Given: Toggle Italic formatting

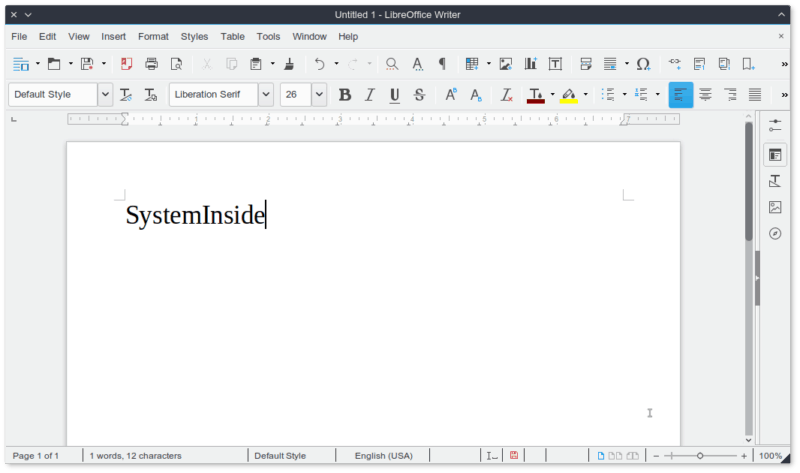Looking at the screenshot, I should [x=369, y=95].
